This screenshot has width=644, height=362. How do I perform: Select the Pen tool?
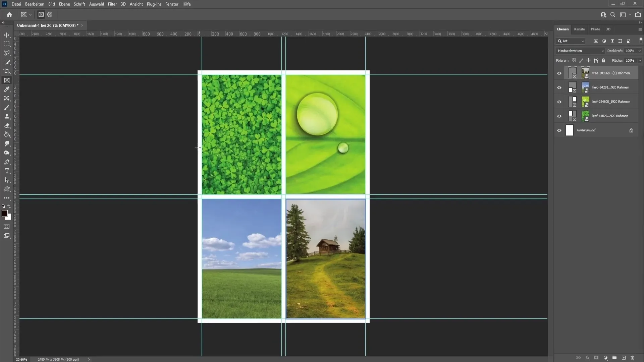click(7, 162)
